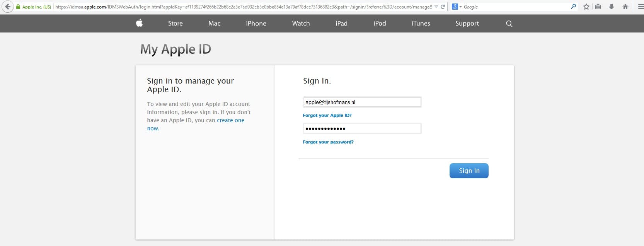The width and height of the screenshot is (644, 246).
Task: Click the Apple site search magnifier
Action: tap(509, 24)
